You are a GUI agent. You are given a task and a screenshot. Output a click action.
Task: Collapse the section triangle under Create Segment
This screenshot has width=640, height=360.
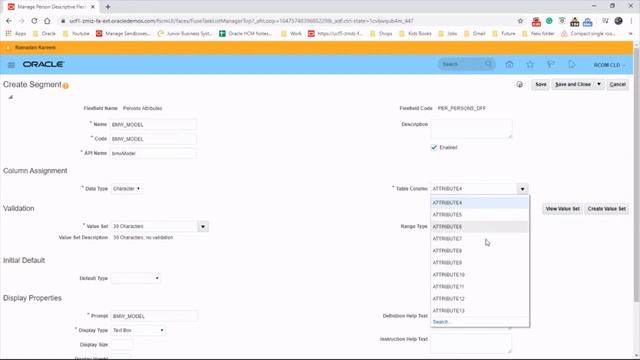click(11, 97)
